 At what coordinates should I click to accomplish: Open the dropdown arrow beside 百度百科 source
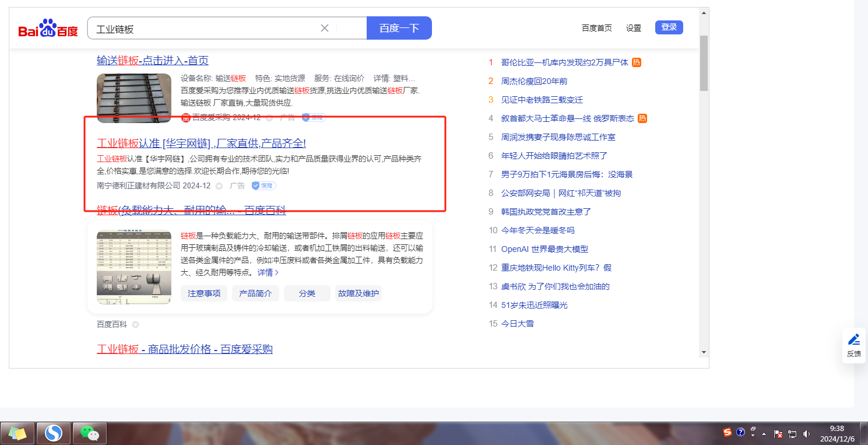[135, 324]
